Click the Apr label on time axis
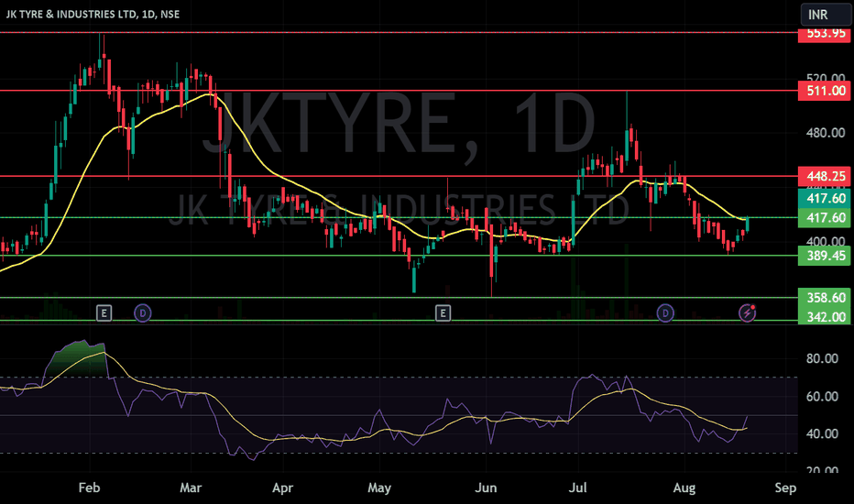854x504 pixels. pyautogui.click(x=282, y=488)
